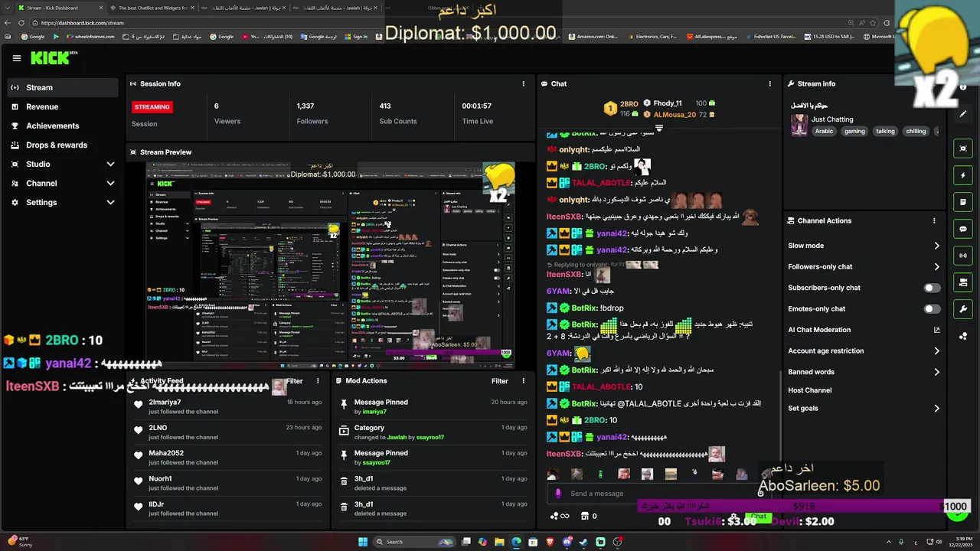Viewport: 980px width, 551px height.
Task: Open Channel Actions three-dot menu
Action: 934,220
